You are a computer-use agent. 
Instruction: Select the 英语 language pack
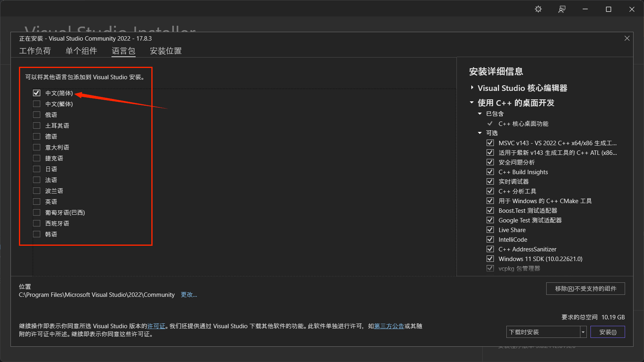click(37, 202)
